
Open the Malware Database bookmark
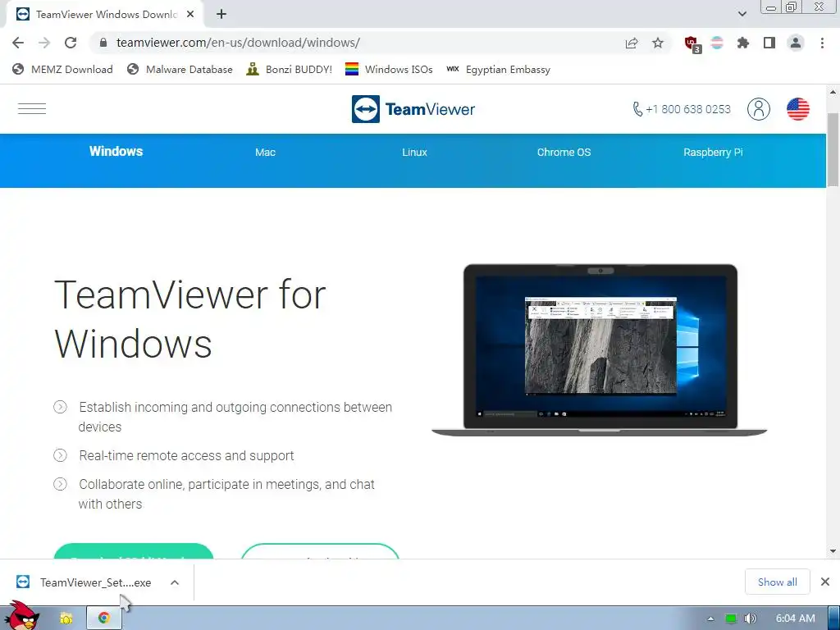180,70
